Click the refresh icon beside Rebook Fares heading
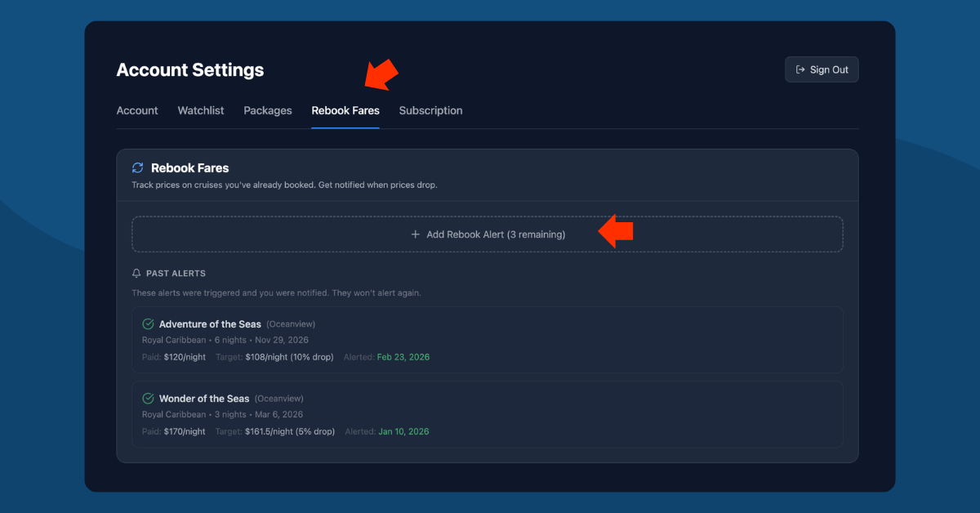 point(138,167)
